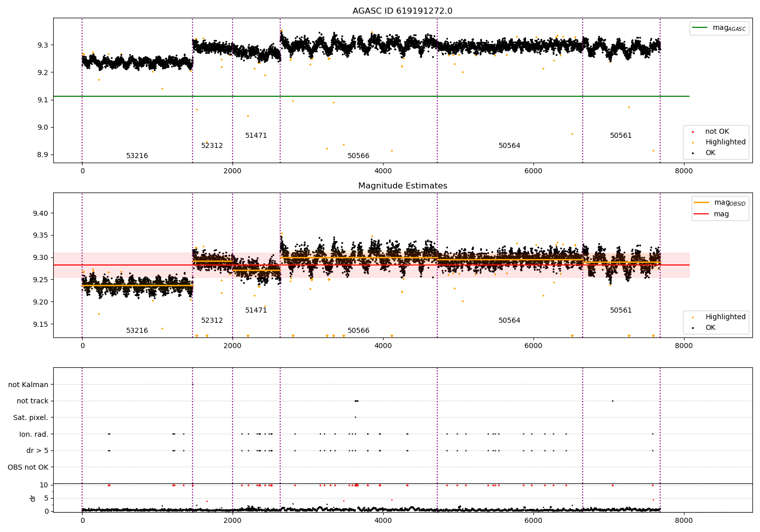
Task: Click the 'dr > 5' axis label
Action: (37, 450)
